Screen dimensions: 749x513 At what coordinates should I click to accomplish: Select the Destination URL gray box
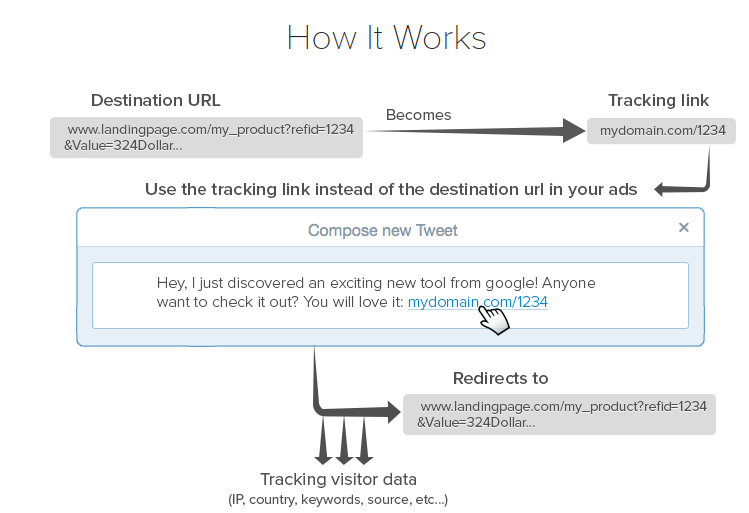click(x=206, y=138)
